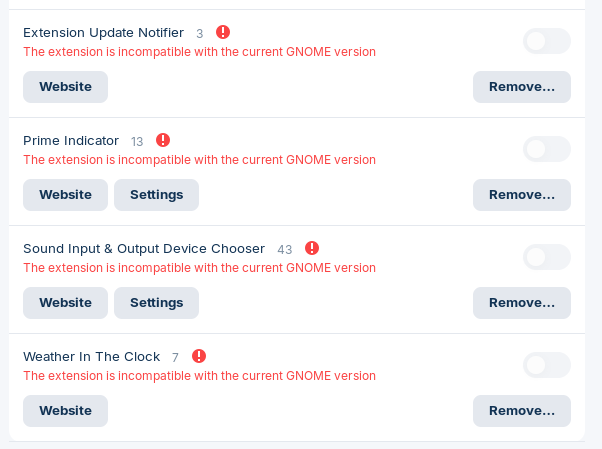Toggle the Sound Input & Output Device Chooser switch
The width and height of the screenshot is (602, 449).
pyautogui.click(x=547, y=257)
